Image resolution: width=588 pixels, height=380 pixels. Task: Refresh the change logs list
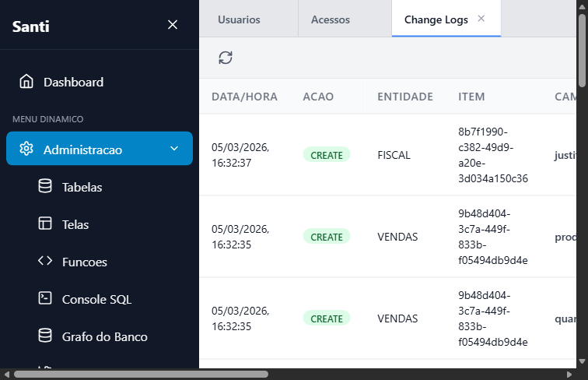[226, 58]
